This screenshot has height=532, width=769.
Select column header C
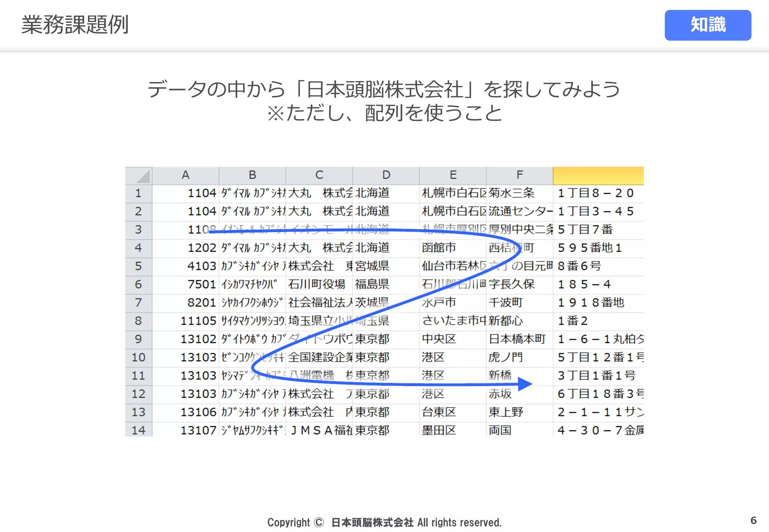coord(319,176)
